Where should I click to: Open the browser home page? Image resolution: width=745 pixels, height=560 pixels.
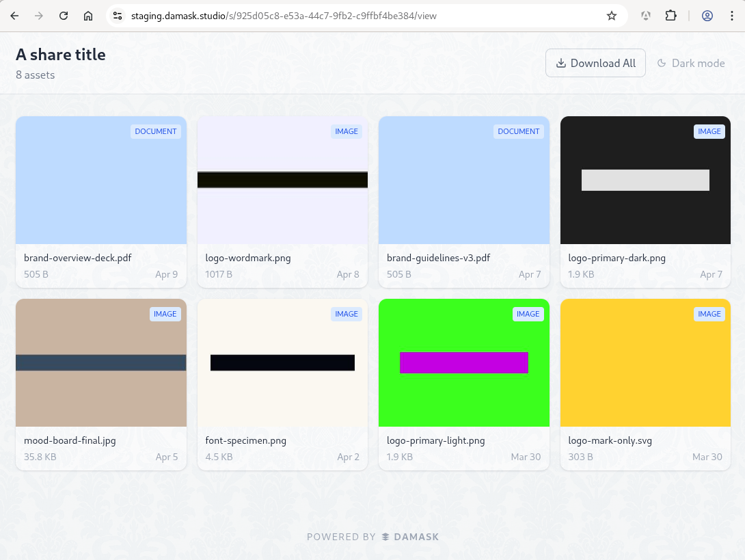click(88, 16)
